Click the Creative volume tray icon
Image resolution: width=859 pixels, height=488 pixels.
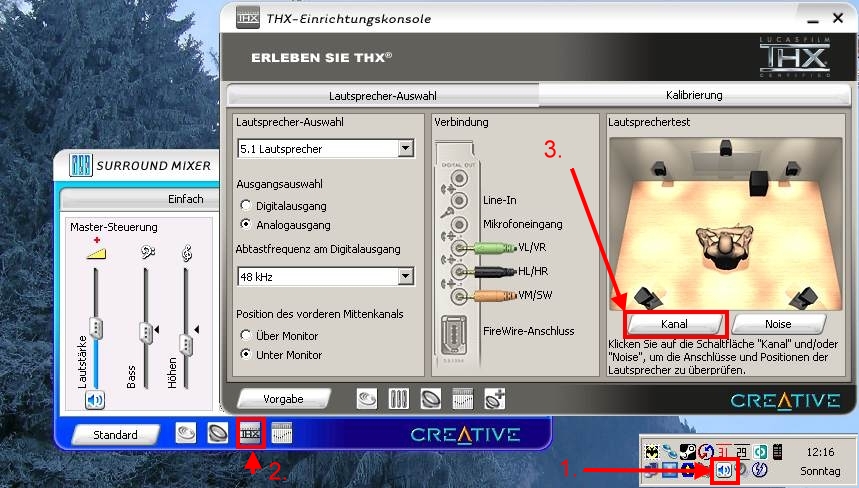(x=725, y=470)
